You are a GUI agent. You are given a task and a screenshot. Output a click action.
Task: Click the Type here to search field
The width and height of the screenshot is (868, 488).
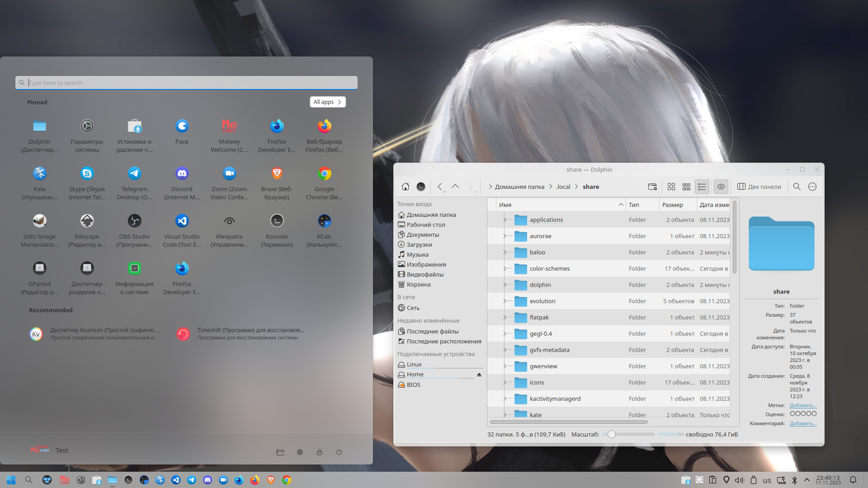click(186, 83)
